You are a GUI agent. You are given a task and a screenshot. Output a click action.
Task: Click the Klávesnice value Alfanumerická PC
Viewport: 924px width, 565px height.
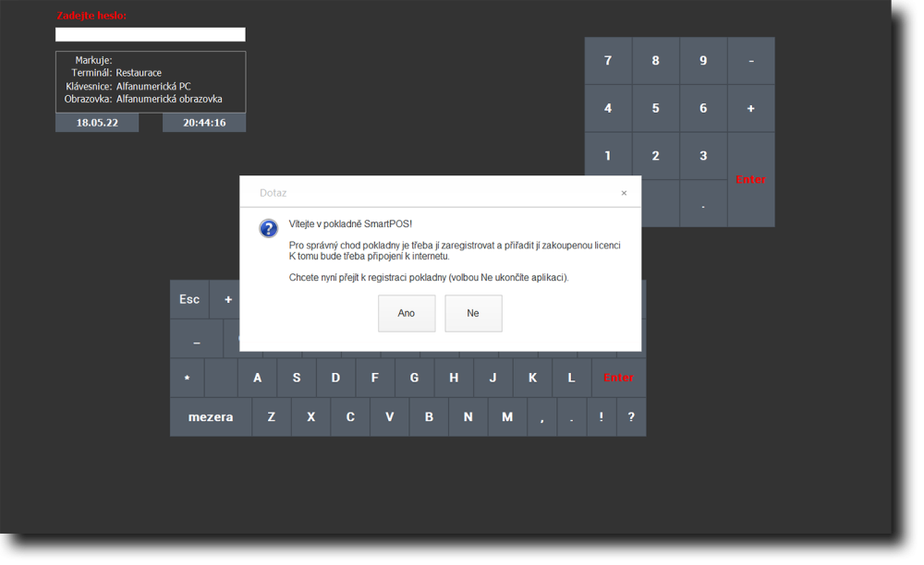[153, 87]
